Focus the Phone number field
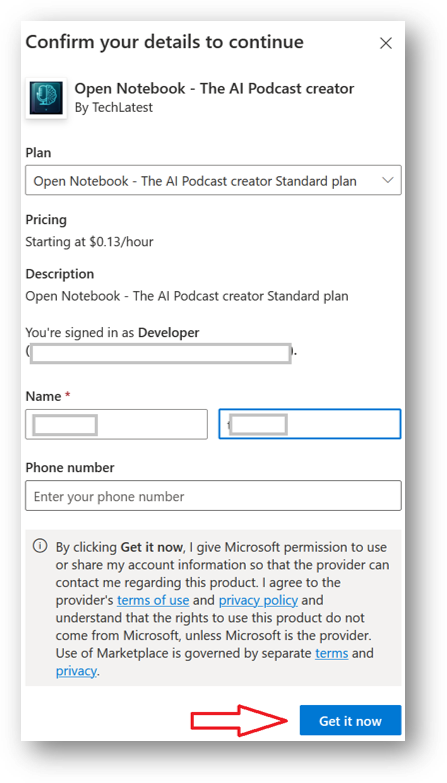Screen dimensions: 447x783 point(213,496)
